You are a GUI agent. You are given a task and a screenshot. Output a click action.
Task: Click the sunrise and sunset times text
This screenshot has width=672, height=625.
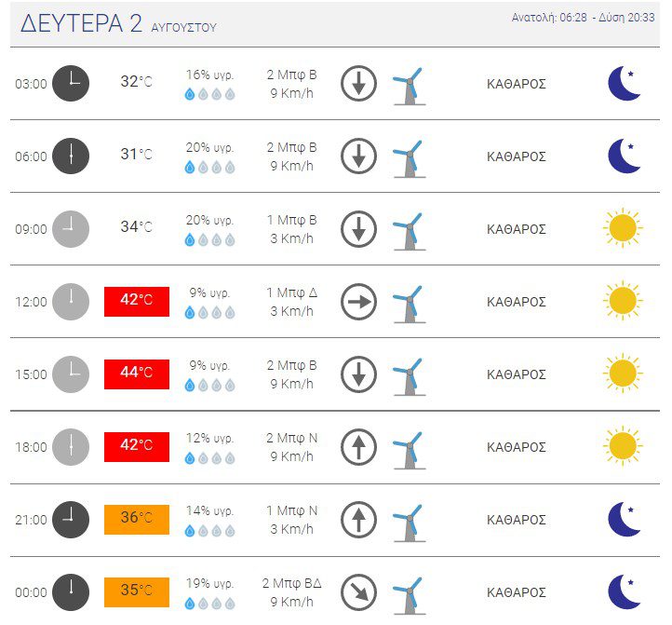584,18
